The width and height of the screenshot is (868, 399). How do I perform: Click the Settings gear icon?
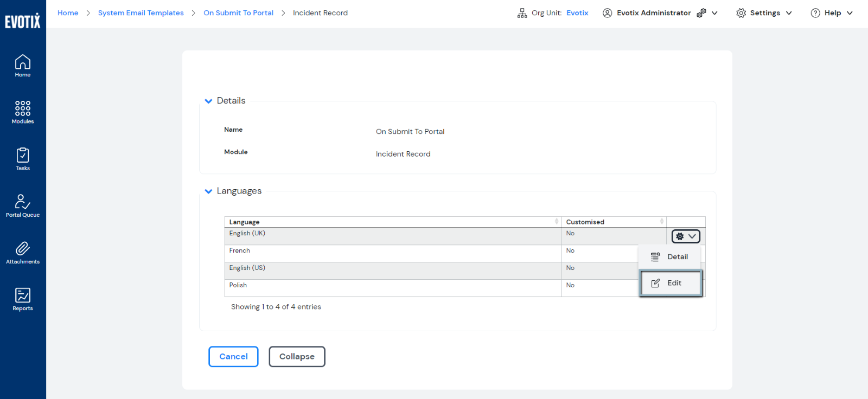tap(741, 13)
